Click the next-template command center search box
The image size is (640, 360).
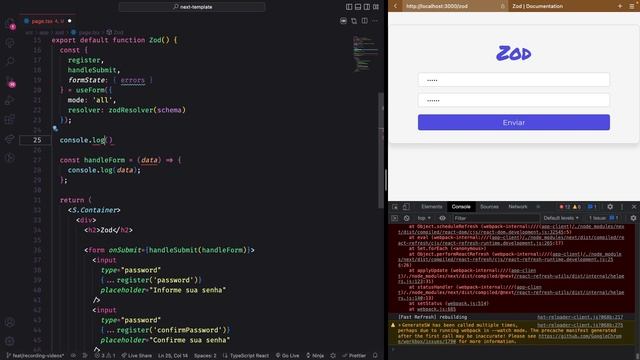tap(192, 7)
